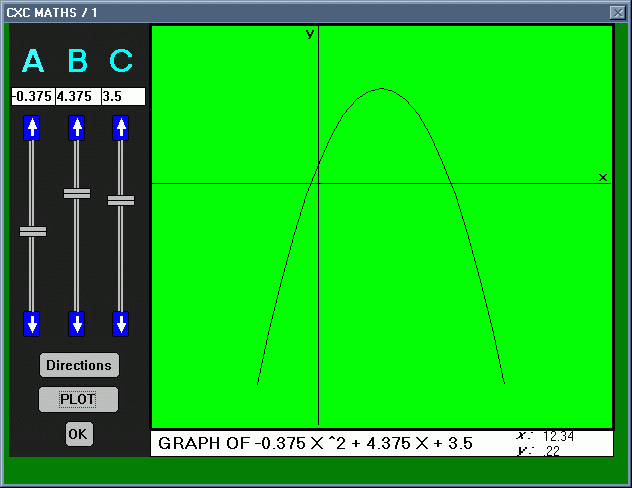Image resolution: width=632 pixels, height=488 pixels.
Task: Click the up arrow for coefficient B
Action: (x=77, y=128)
